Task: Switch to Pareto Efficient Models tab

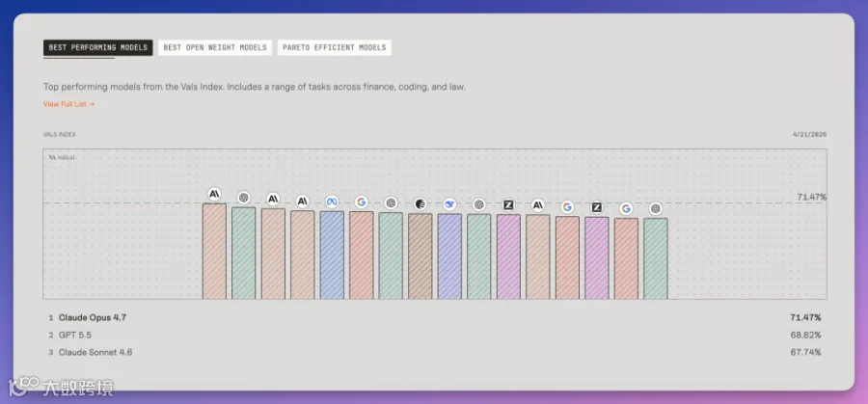Action: (335, 47)
